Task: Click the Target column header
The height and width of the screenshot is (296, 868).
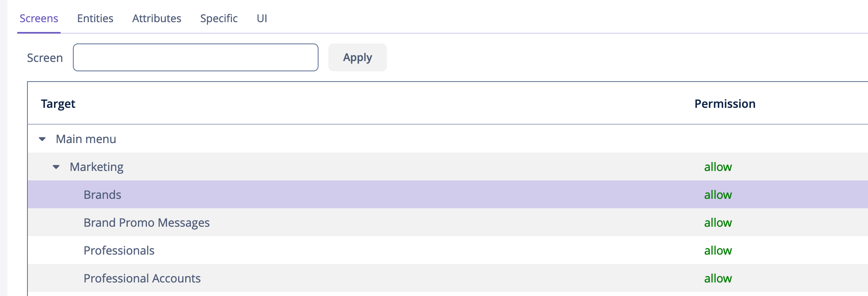Action: tap(58, 104)
